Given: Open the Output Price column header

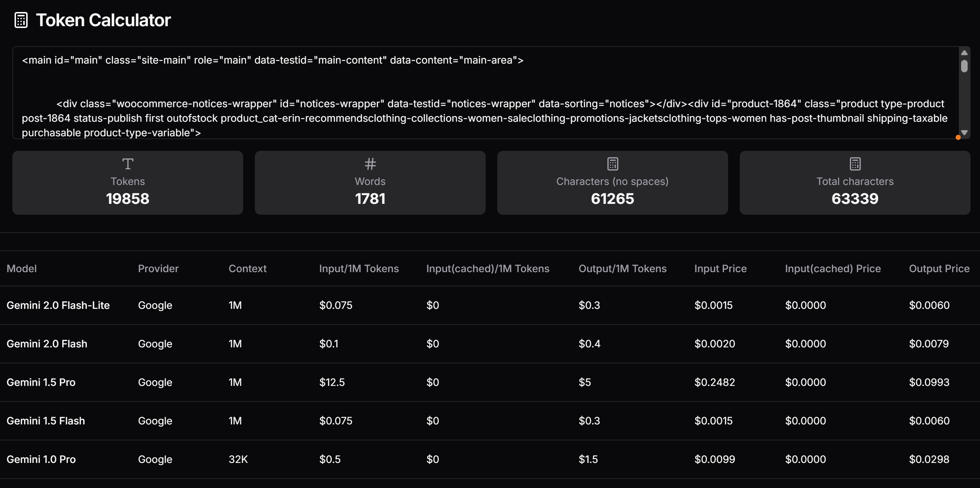Looking at the screenshot, I should pyautogui.click(x=939, y=268).
